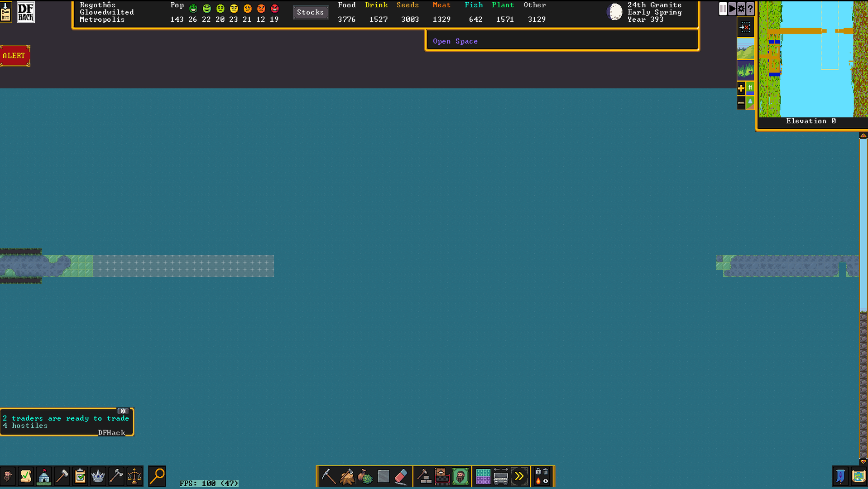This screenshot has height=489, width=868.
Task: Pause the game with the pause button
Action: click(723, 9)
